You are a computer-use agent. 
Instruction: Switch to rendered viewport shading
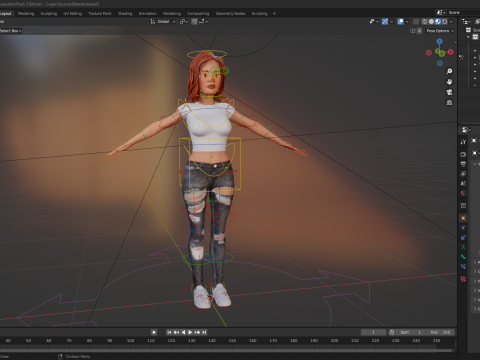pos(445,22)
